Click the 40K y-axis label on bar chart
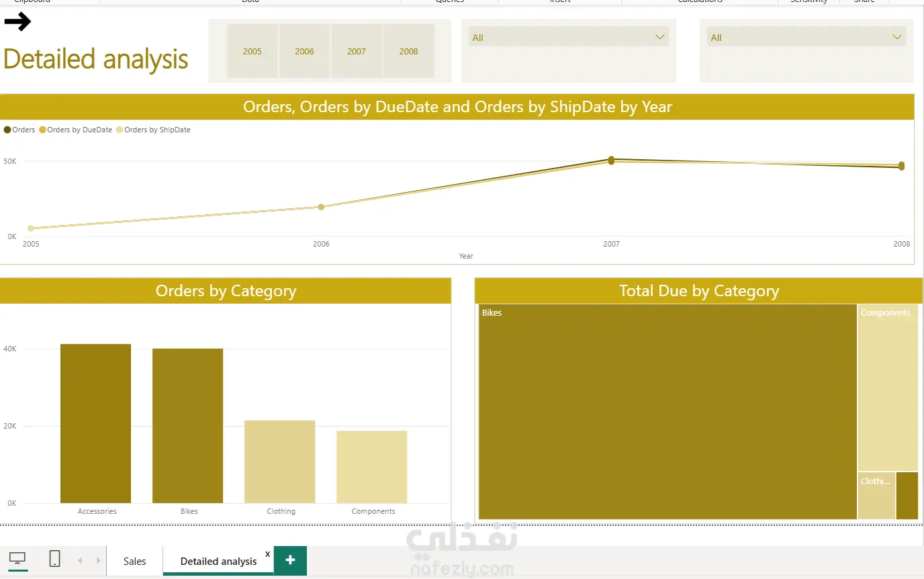This screenshot has width=924, height=579. (x=10, y=349)
